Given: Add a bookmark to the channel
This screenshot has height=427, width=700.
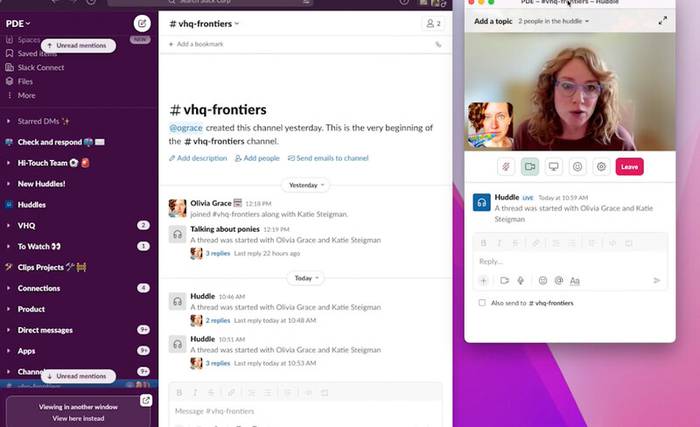Looking at the screenshot, I should pyautogui.click(x=196, y=44).
